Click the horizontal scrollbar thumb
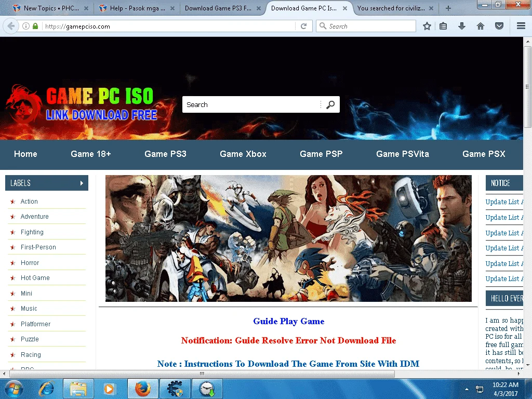 point(202,374)
